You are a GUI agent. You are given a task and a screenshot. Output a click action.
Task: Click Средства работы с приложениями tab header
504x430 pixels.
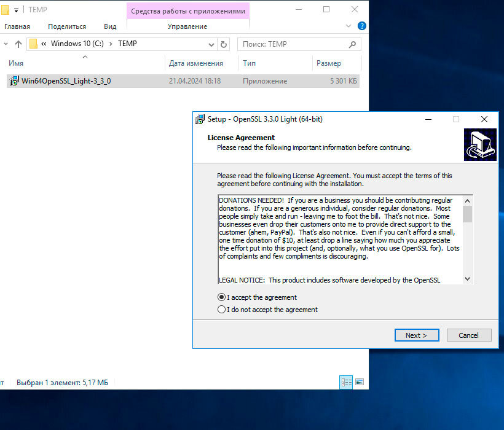click(x=188, y=11)
